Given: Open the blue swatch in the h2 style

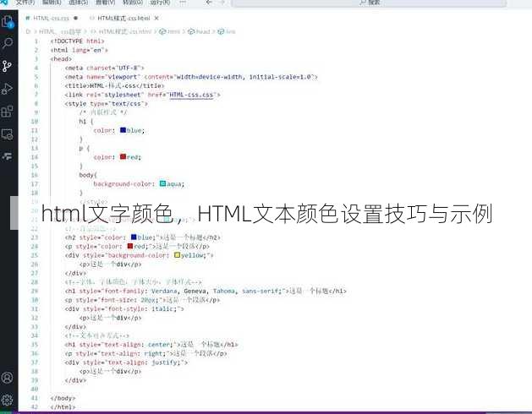Looking at the screenshot, I should click(x=134, y=237).
